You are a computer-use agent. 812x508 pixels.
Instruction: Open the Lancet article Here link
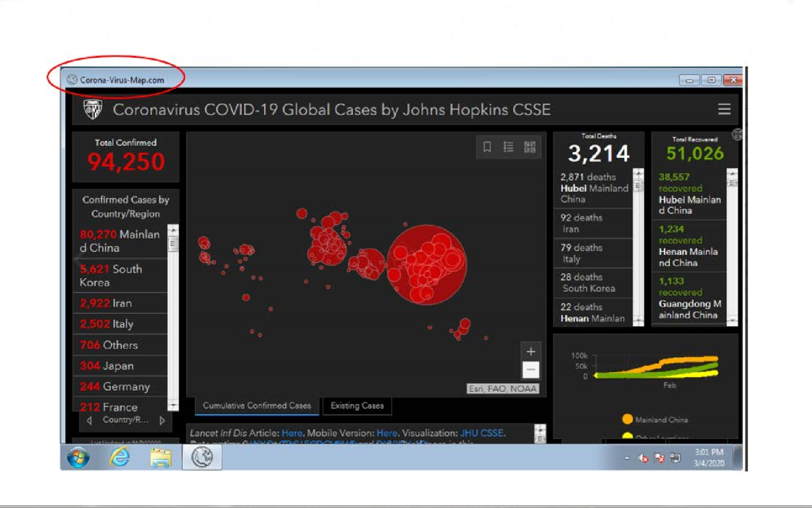tap(292, 433)
